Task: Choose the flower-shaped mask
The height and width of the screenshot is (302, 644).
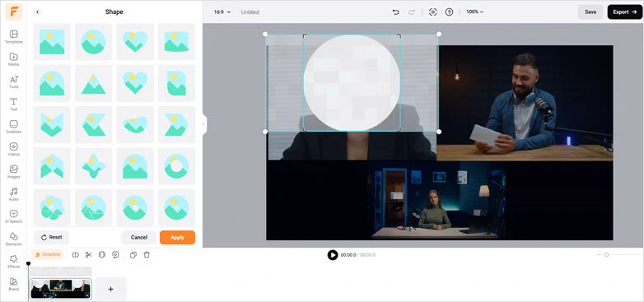Action: pyautogui.click(x=52, y=207)
